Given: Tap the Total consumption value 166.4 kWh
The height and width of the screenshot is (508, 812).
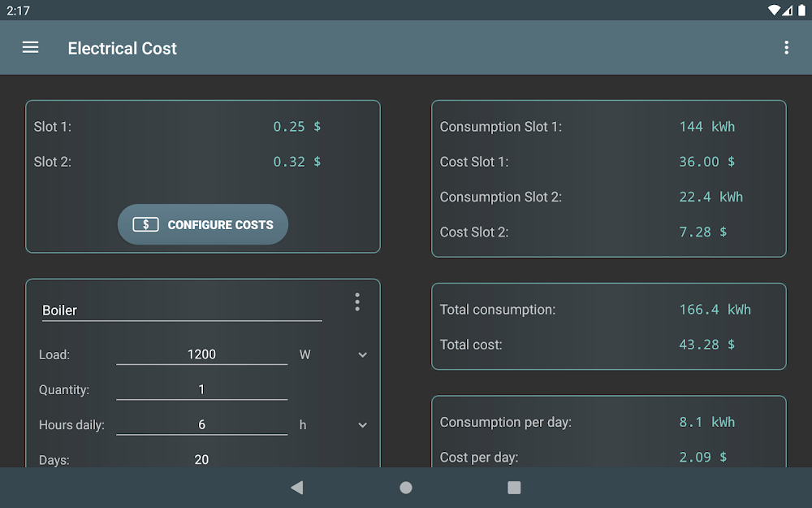Looking at the screenshot, I should (715, 310).
